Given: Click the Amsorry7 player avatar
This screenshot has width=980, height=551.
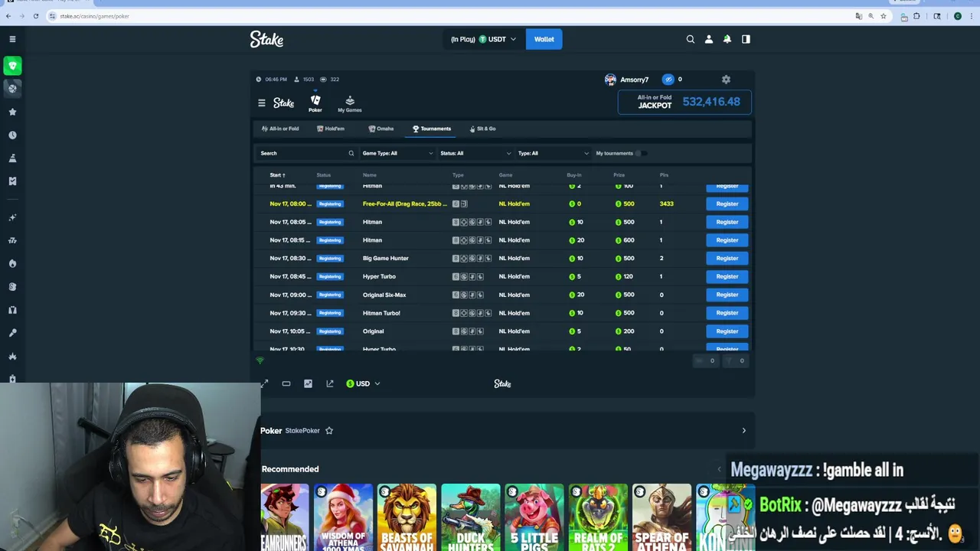Looking at the screenshot, I should pos(610,80).
